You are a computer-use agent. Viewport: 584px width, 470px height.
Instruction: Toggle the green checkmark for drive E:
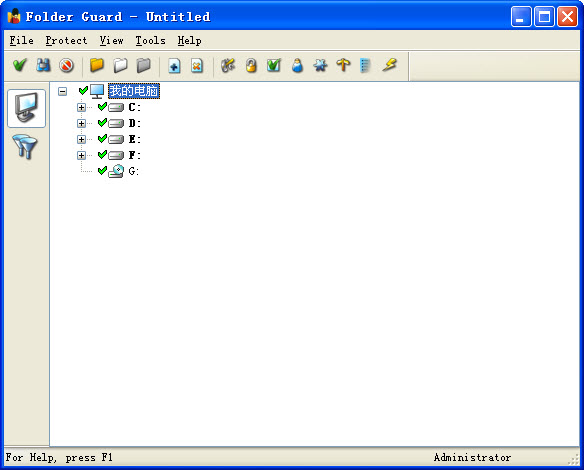pyautogui.click(x=102, y=139)
